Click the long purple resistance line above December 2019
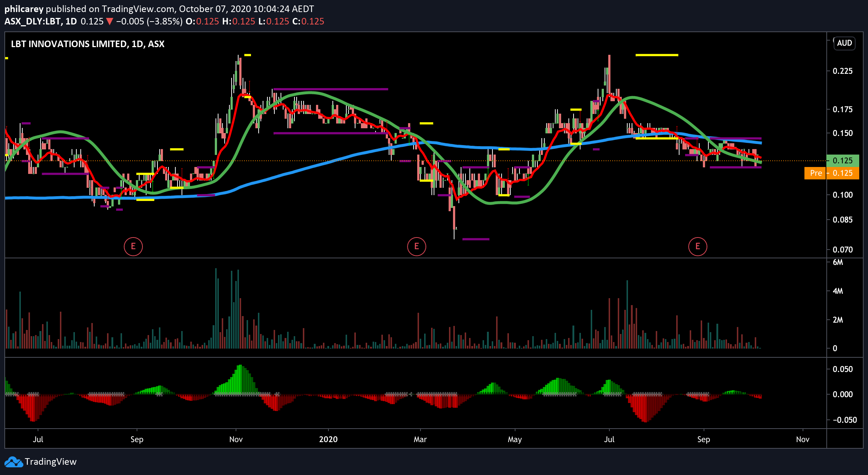 click(331, 89)
